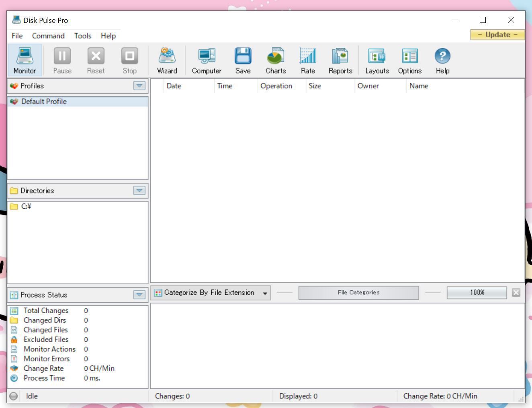Open the Charts tool
This screenshot has height=408, width=532.
(x=276, y=60)
